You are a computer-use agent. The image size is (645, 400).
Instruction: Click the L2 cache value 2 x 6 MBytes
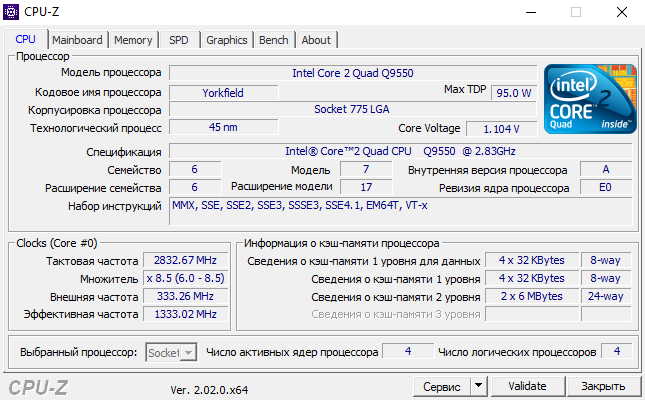click(532, 296)
